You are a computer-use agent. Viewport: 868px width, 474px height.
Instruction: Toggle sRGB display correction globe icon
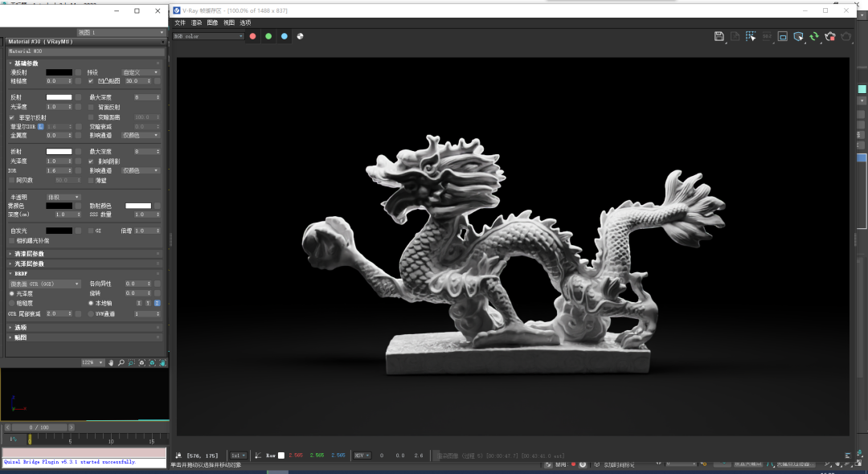300,35
